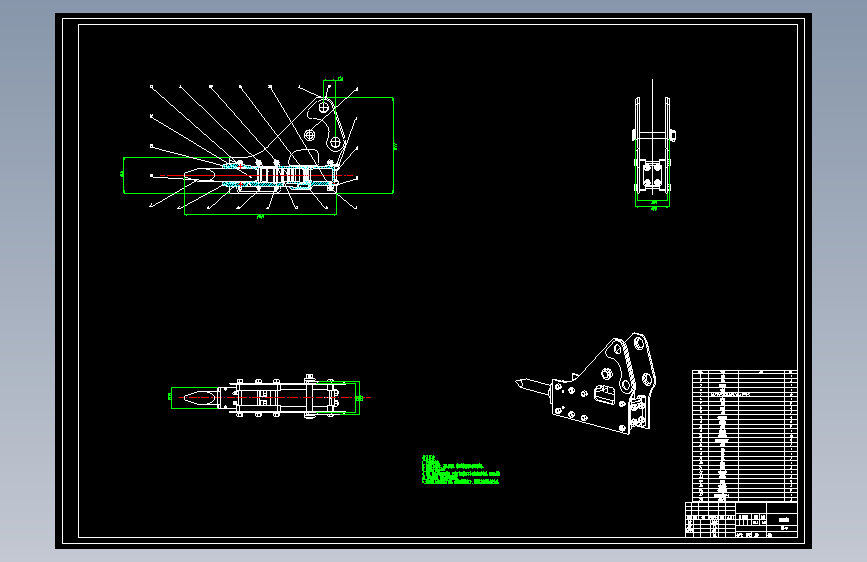Select the title block in the corner
Screen dimensions: 867x562
(x=741, y=519)
